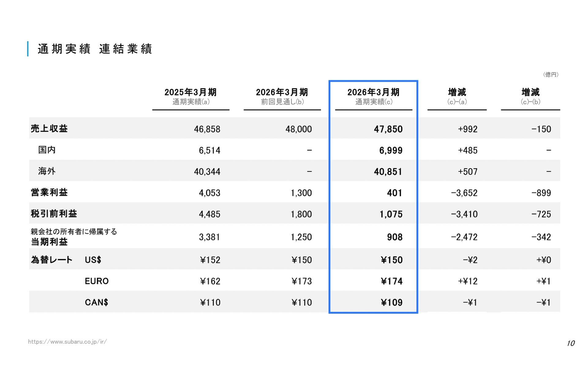Click the unit label (億円)

click(x=551, y=75)
